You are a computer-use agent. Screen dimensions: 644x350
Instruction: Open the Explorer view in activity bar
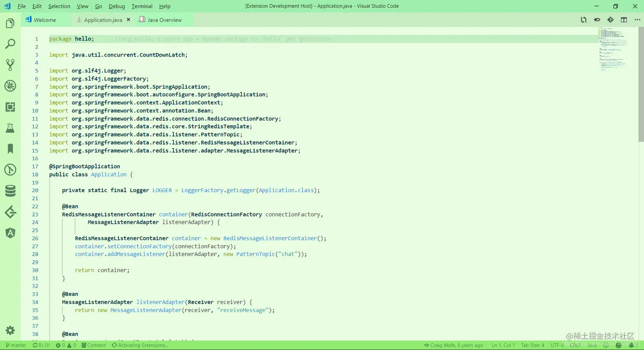point(10,23)
